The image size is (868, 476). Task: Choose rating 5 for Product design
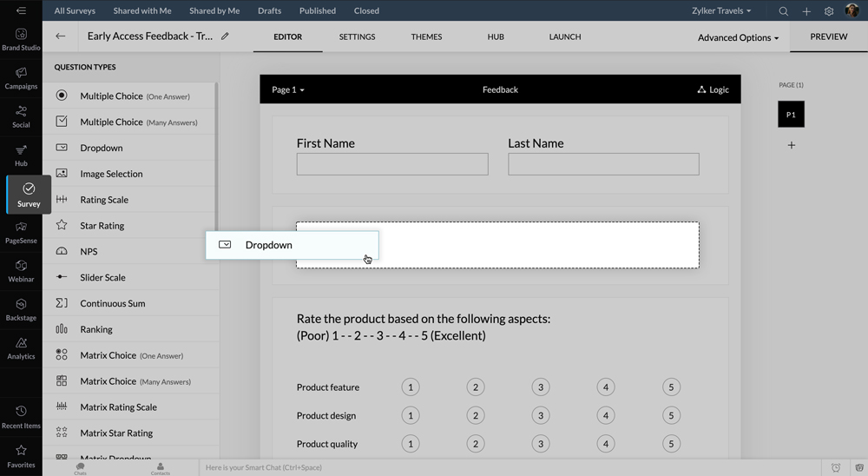pos(671,416)
